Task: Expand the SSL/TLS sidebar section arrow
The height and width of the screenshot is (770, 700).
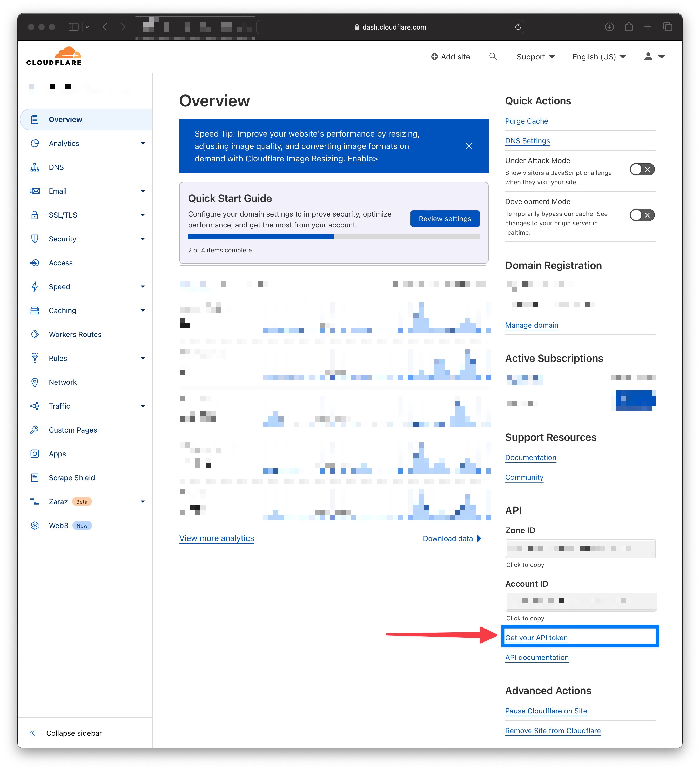Action: (143, 215)
